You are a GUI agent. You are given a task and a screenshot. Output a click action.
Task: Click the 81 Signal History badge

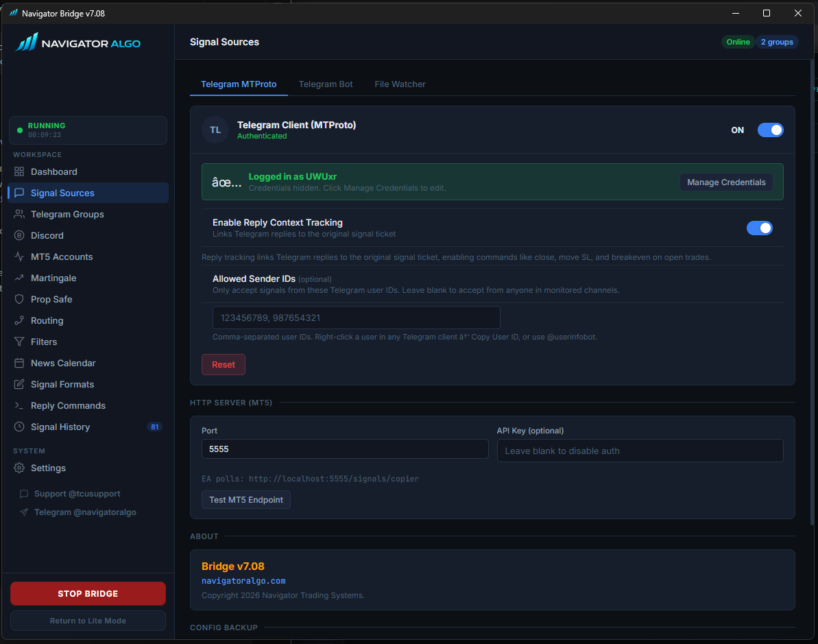[154, 427]
